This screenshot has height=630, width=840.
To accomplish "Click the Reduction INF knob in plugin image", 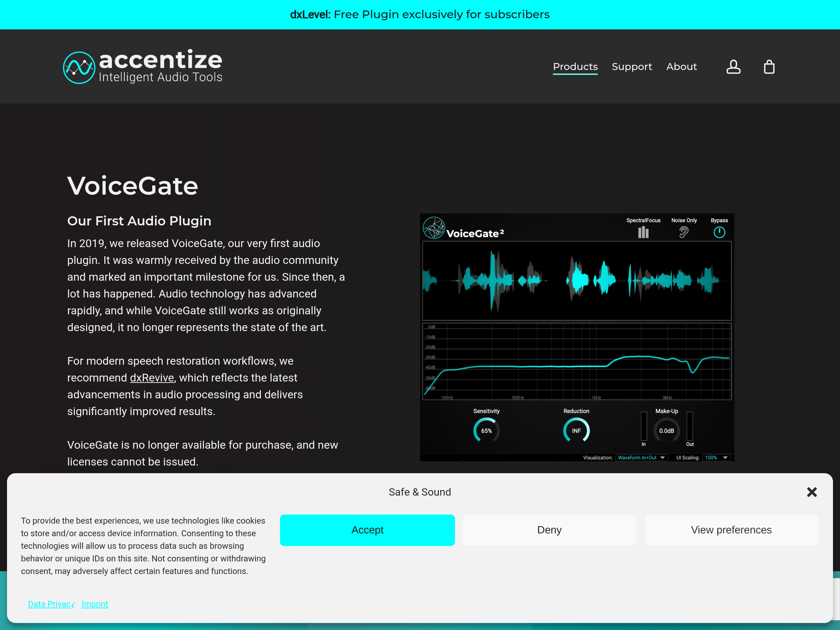I will pyautogui.click(x=576, y=430).
